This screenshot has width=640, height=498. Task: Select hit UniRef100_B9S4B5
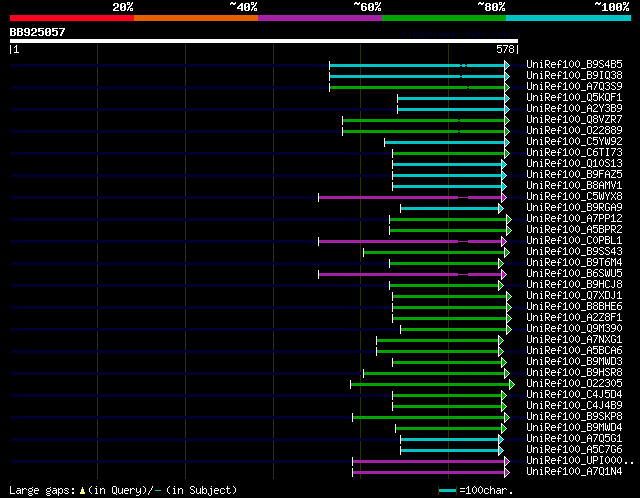(x=574, y=64)
